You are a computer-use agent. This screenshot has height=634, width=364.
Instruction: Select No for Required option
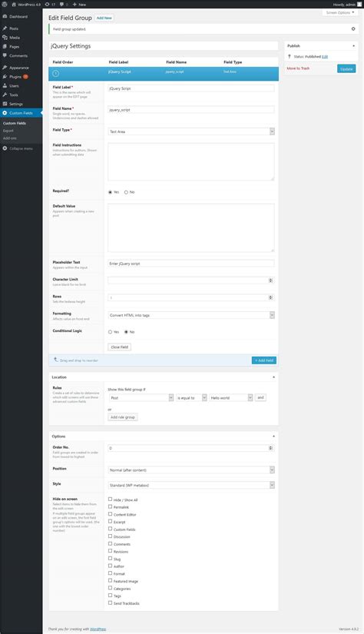126,192
